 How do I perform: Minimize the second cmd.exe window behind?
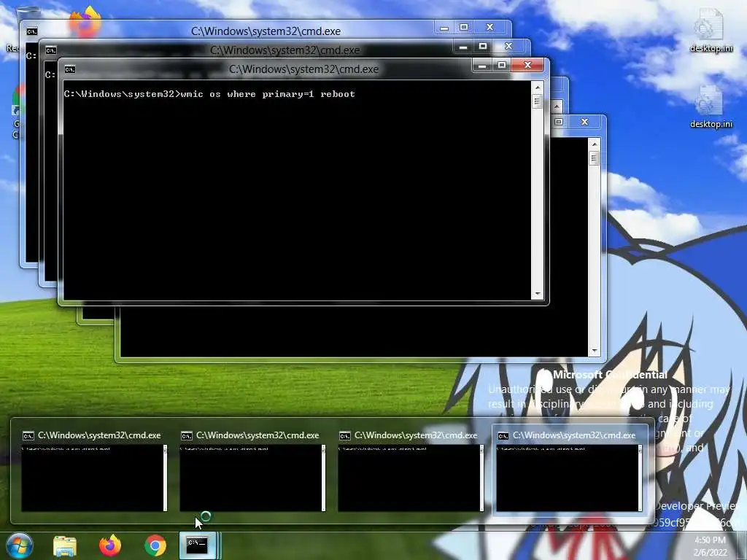click(463, 46)
